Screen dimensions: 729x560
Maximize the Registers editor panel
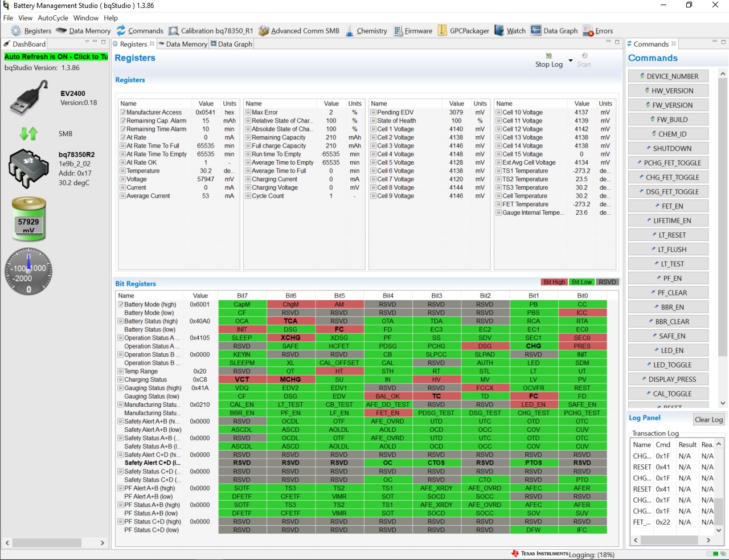617,42
